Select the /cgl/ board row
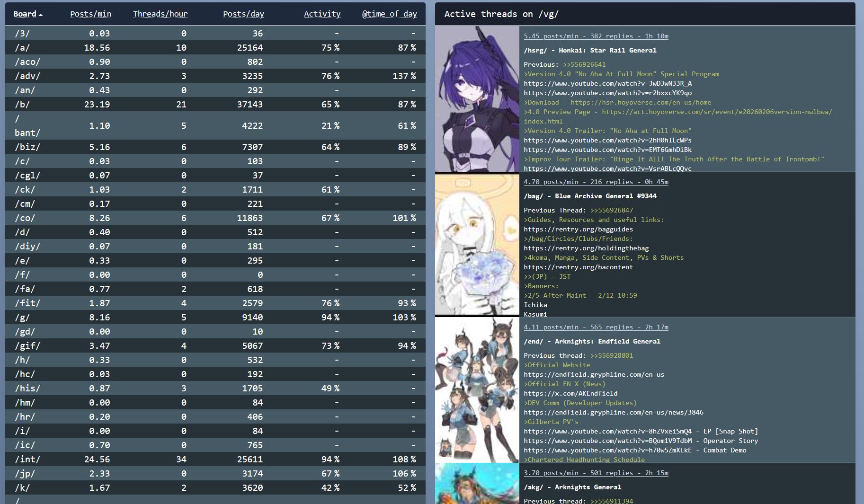This screenshot has height=504, width=864. (x=215, y=175)
